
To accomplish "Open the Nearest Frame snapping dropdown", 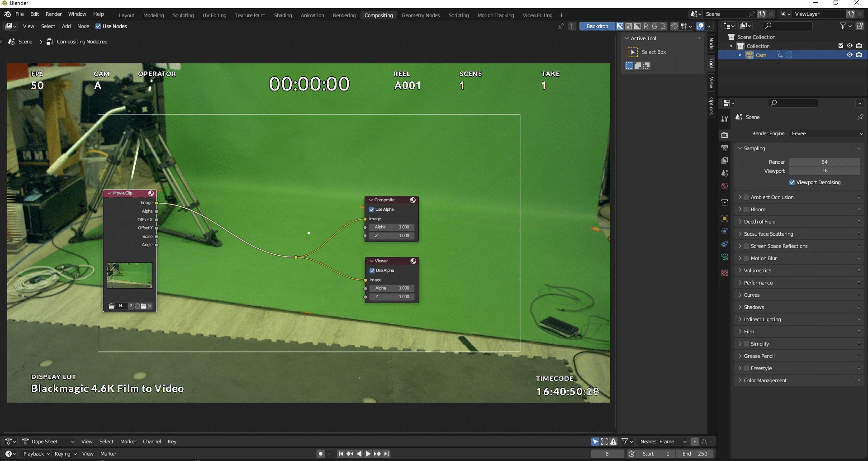I will coord(662,442).
